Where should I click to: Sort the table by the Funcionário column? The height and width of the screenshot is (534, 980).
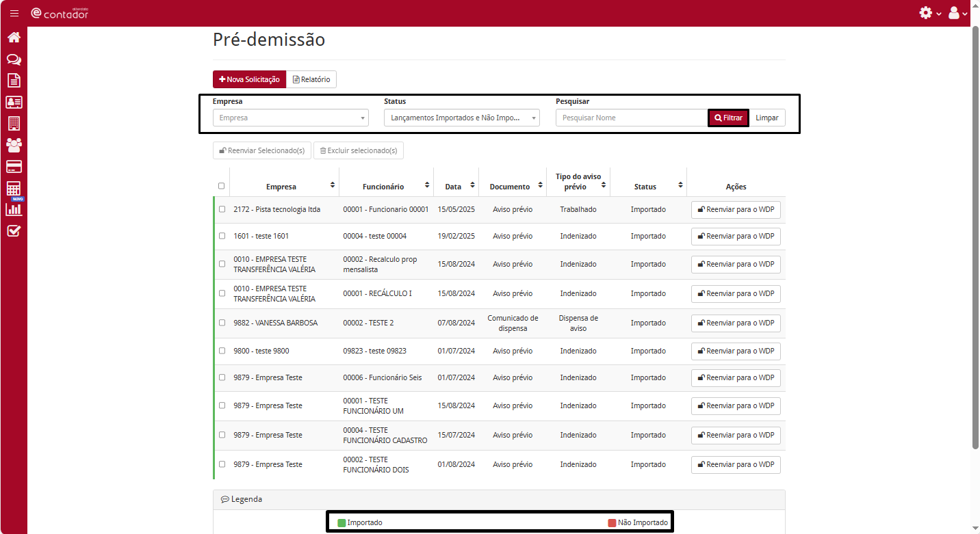pyautogui.click(x=427, y=186)
